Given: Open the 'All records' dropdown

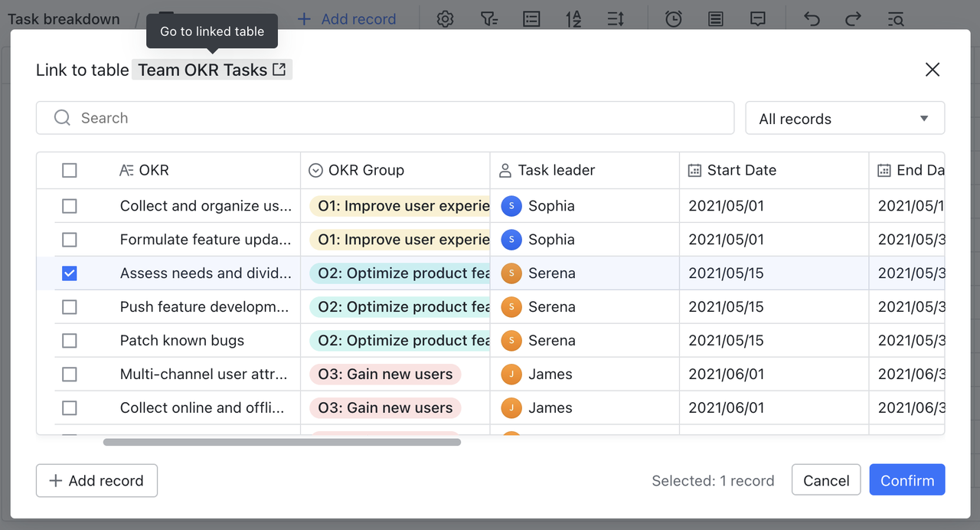Looking at the screenshot, I should [844, 119].
